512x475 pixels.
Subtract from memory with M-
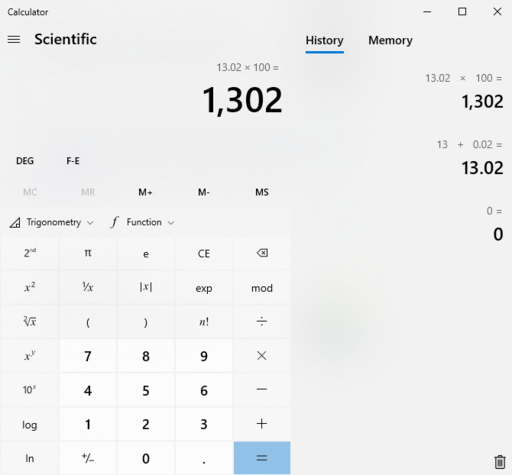pos(204,192)
